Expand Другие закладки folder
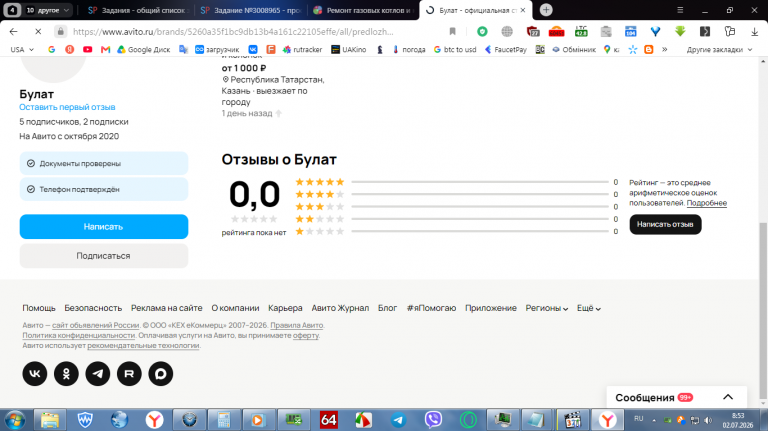 coord(719,49)
